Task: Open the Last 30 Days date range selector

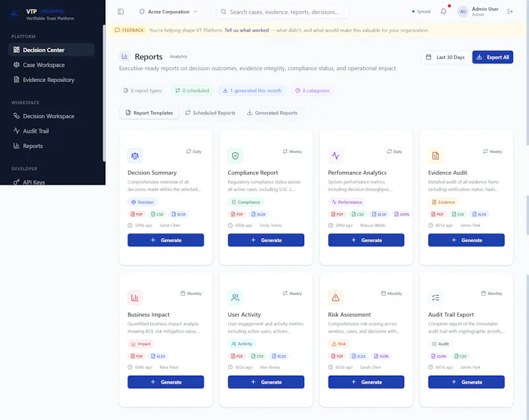Action: [x=445, y=57]
